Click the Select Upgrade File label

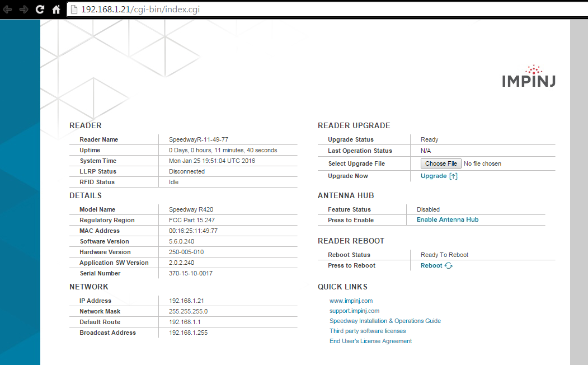click(x=356, y=163)
